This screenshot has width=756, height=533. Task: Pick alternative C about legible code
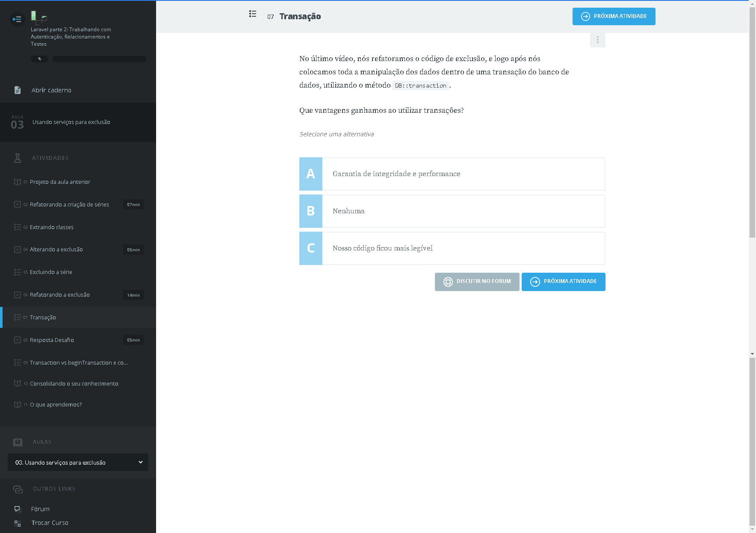pyautogui.click(x=452, y=248)
